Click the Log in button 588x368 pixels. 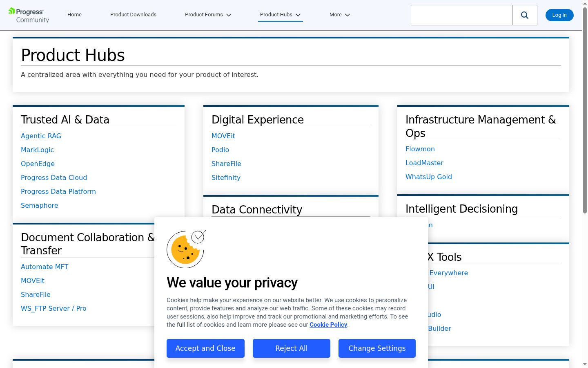559,15
